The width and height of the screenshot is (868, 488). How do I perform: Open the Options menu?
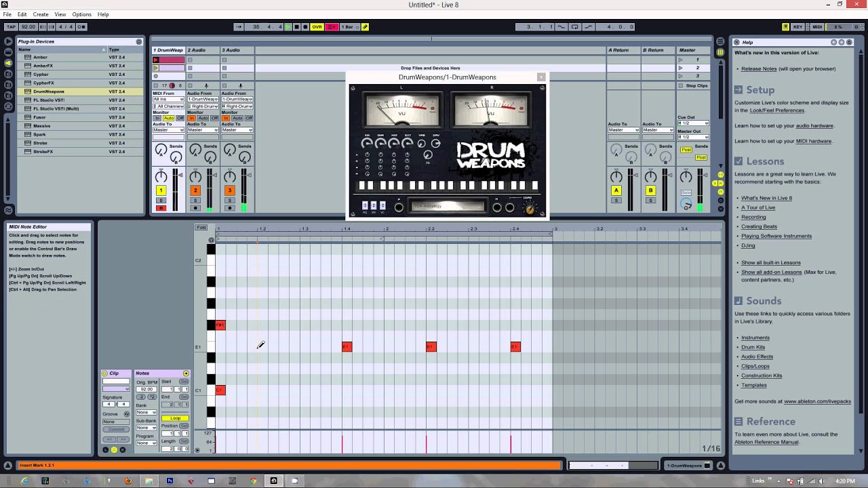[81, 14]
